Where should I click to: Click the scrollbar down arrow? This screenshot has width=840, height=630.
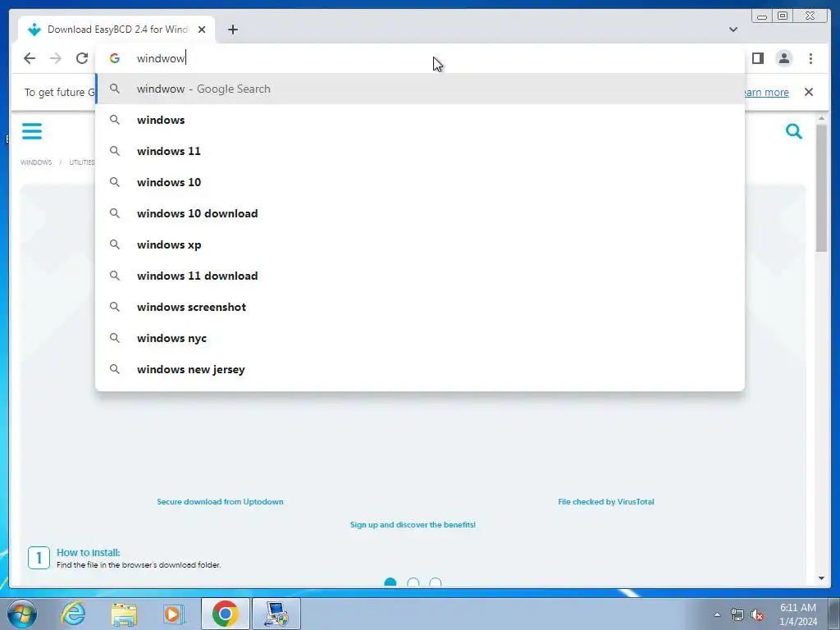pos(821,578)
